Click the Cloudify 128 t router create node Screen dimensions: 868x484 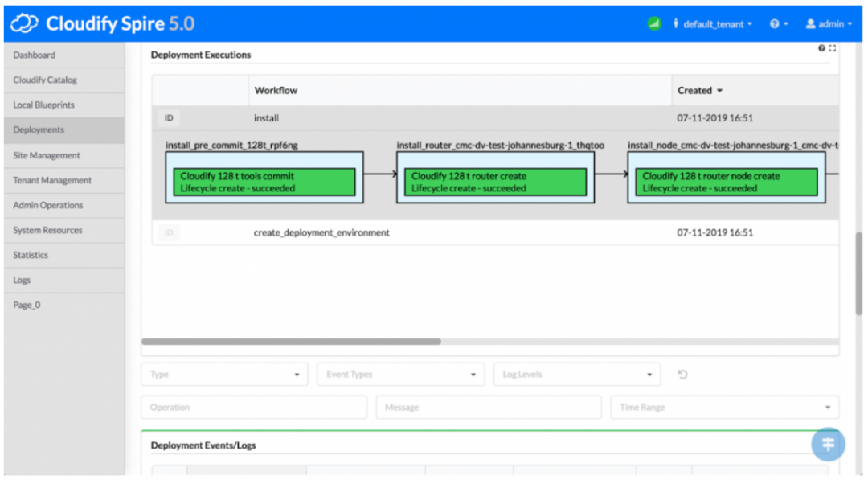(x=495, y=183)
